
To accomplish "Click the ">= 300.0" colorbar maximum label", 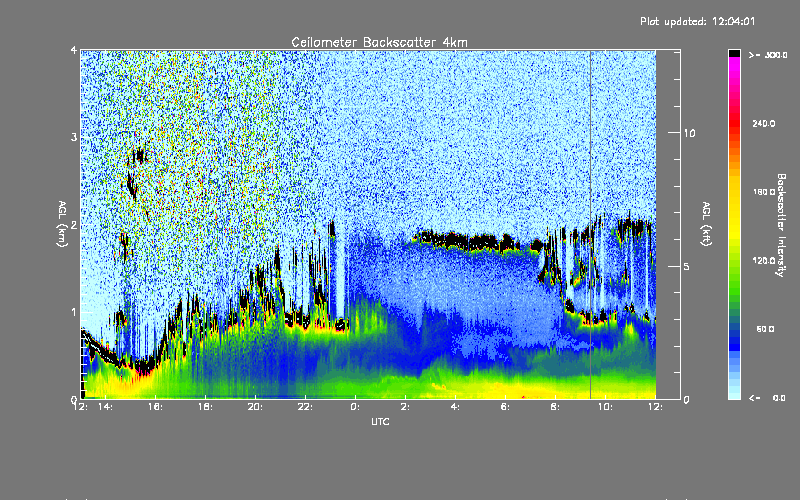I will 768,55.
